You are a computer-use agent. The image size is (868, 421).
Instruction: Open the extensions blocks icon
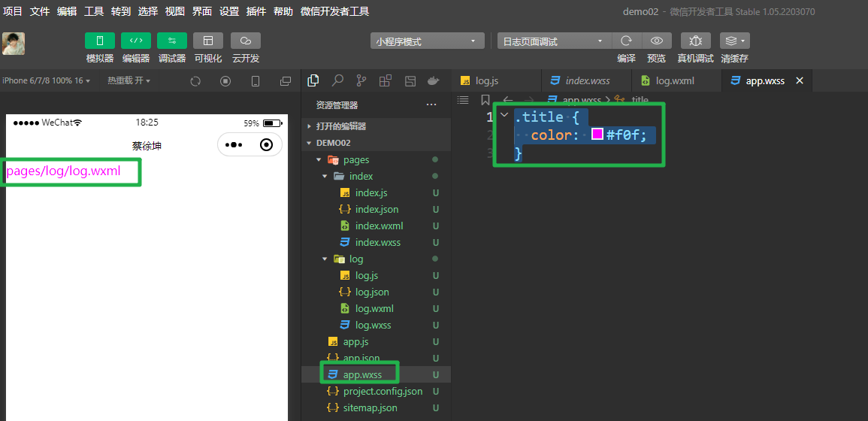pyautogui.click(x=386, y=81)
